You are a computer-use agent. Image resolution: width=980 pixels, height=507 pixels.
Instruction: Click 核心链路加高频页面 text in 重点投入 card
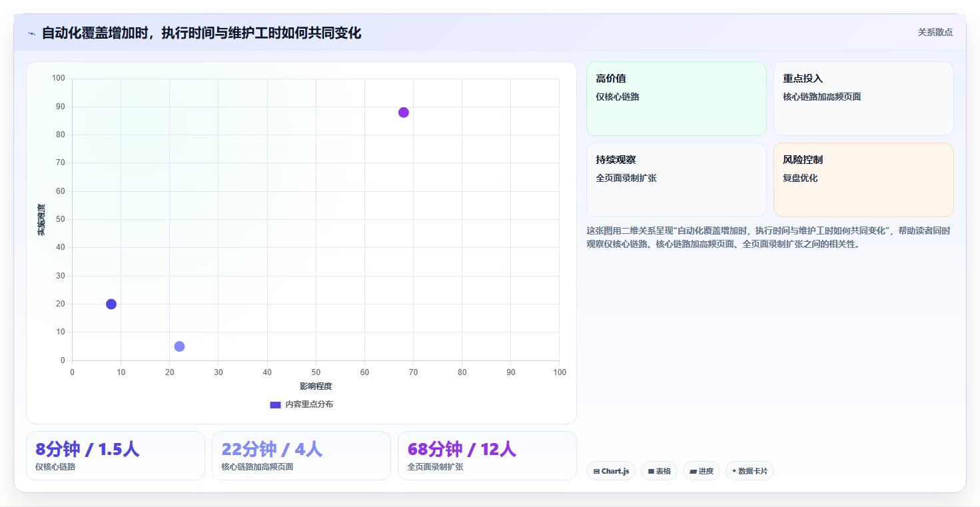coord(822,97)
